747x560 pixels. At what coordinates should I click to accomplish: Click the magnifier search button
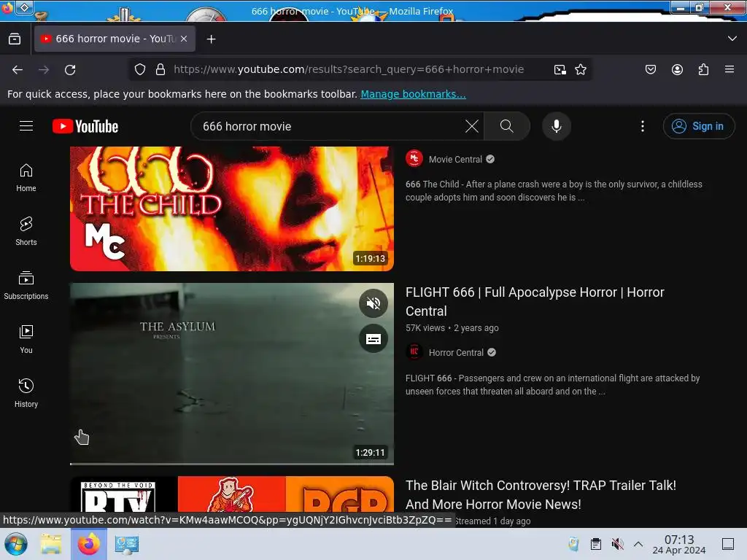coord(507,126)
